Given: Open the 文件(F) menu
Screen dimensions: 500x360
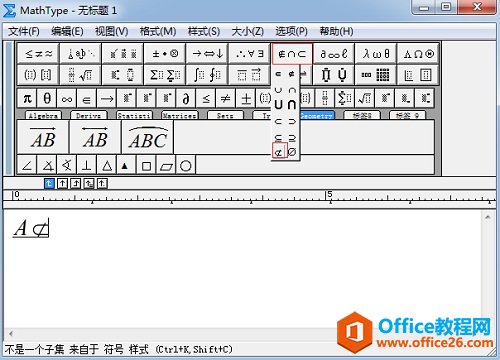Looking at the screenshot, I should pyautogui.click(x=24, y=31).
